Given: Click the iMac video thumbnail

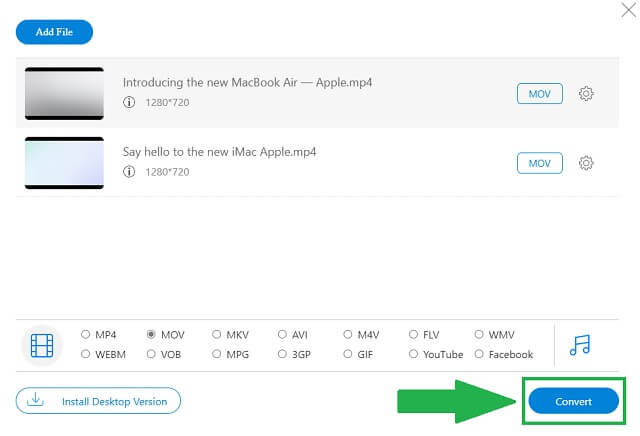Looking at the screenshot, I should tap(64, 163).
